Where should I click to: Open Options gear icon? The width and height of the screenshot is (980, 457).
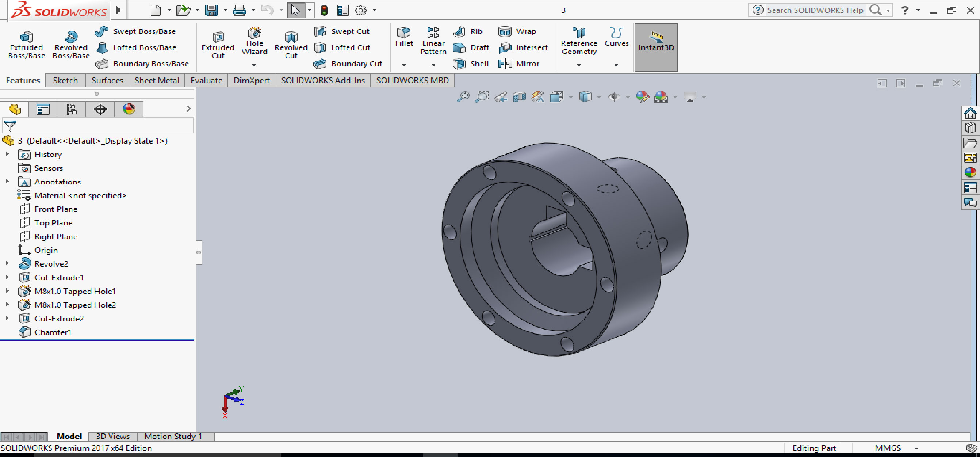tap(360, 10)
